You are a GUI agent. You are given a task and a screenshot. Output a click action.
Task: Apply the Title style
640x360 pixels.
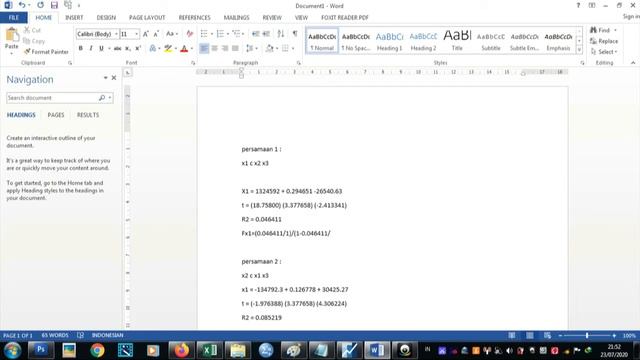[x=457, y=41]
